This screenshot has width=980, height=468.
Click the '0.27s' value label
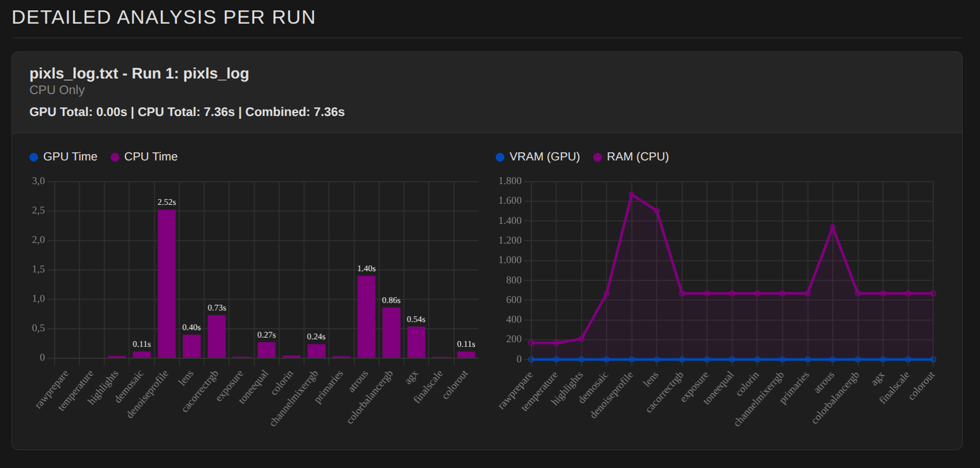[x=266, y=335]
